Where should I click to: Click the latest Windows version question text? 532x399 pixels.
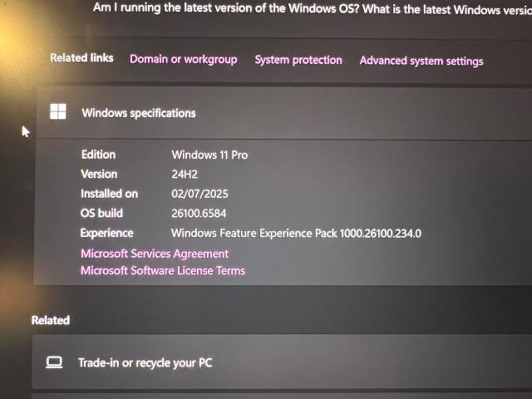click(x=313, y=8)
